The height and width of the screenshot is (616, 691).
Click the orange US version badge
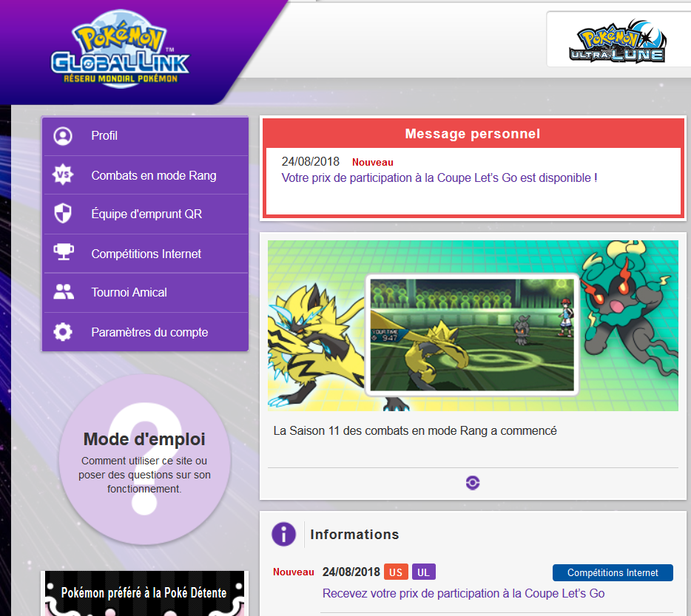pyautogui.click(x=396, y=572)
